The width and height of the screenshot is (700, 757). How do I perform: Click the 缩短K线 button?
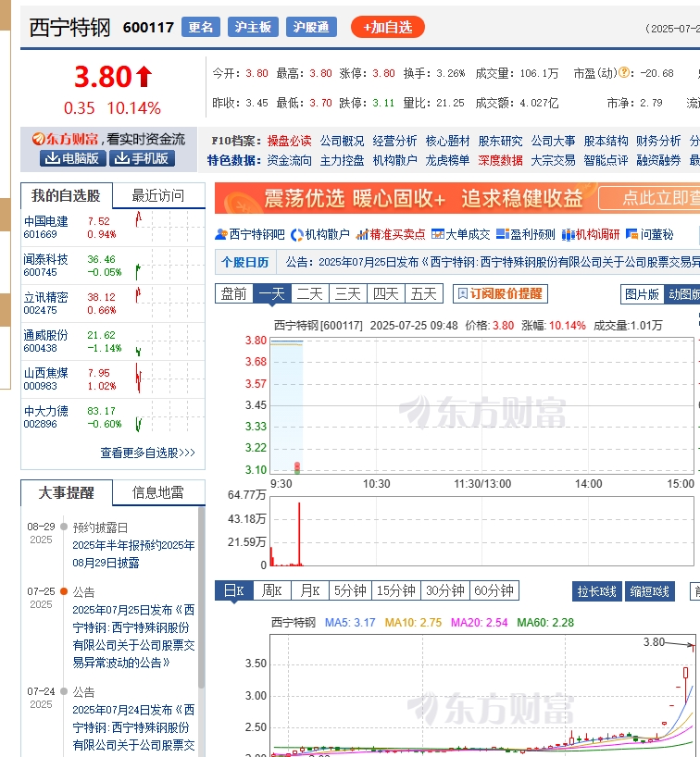click(650, 591)
